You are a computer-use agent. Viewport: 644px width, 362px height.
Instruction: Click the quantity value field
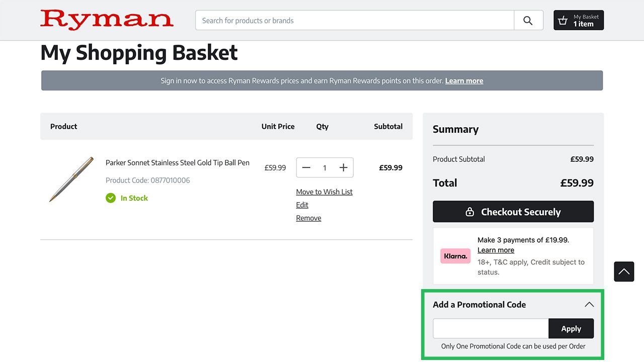(x=325, y=167)
